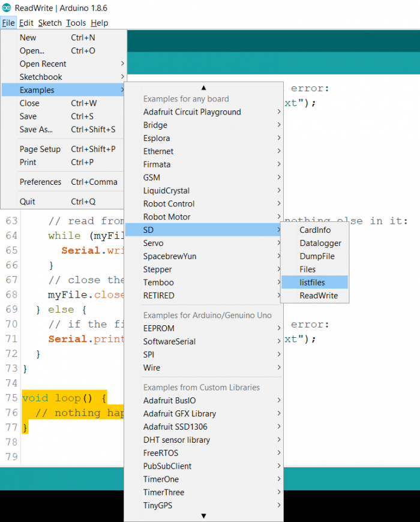Choose Print from the File menu
420x522 pixels.
[x=63, y=162]
